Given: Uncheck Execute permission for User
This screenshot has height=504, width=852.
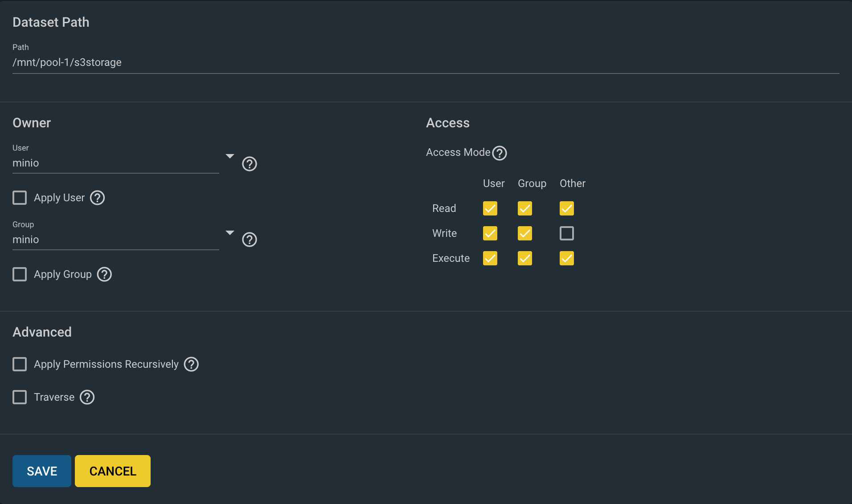Looking at the screenshot, I should click(x=490, y=258).
